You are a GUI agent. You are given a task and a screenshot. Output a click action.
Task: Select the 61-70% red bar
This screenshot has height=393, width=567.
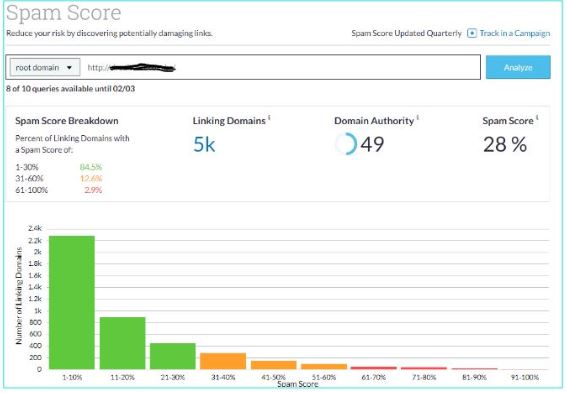point(374,368)
